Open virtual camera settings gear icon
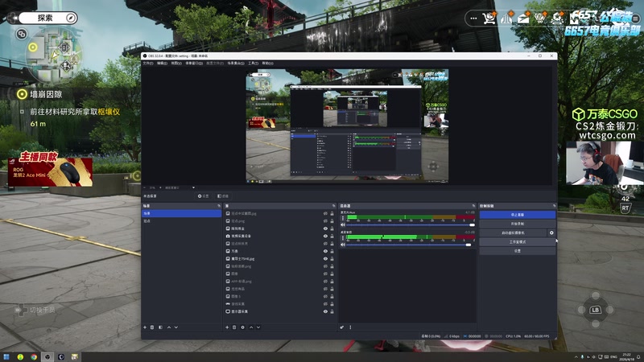This screenshot has height=362, width=644. 551,232
